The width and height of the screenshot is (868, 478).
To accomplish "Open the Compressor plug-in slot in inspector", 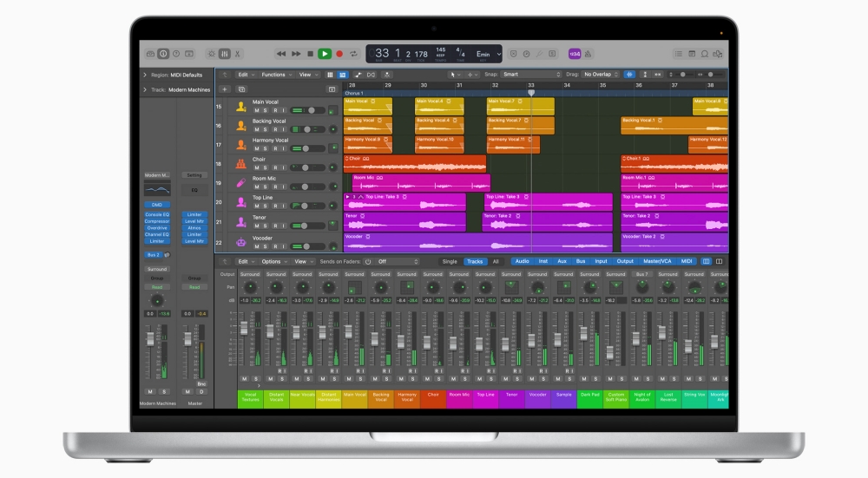I will [x=157, y=221].
